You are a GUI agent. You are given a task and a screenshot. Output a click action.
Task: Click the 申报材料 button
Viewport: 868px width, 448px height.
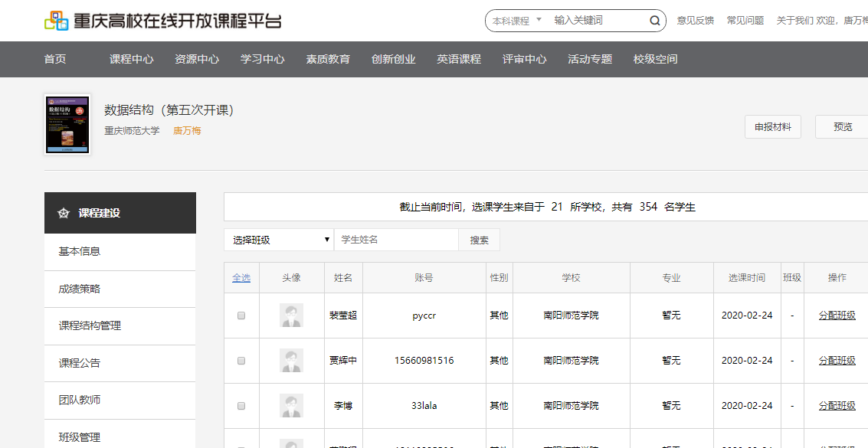[x=772, y=126]
